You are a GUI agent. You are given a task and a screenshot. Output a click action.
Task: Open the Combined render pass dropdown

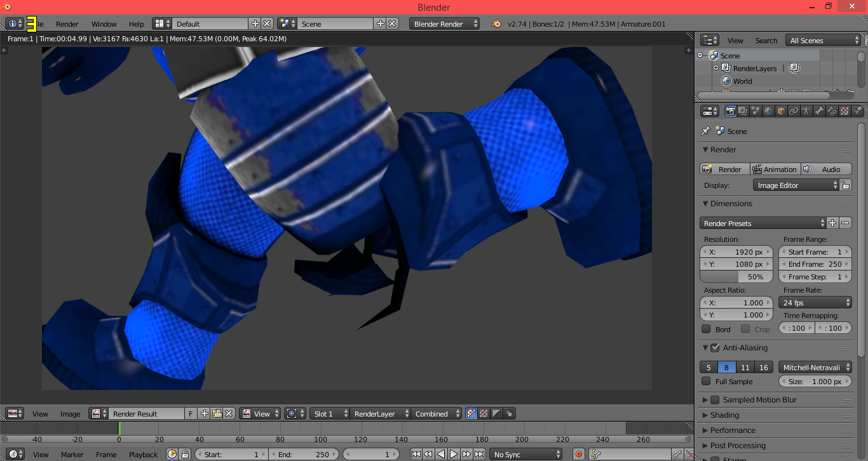coord(437,413)
